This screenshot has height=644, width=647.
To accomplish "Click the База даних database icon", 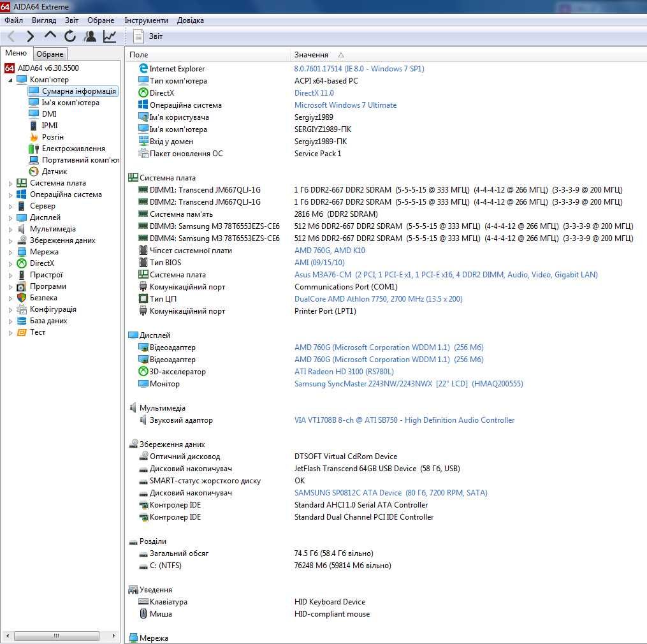I will coord(22,321).
